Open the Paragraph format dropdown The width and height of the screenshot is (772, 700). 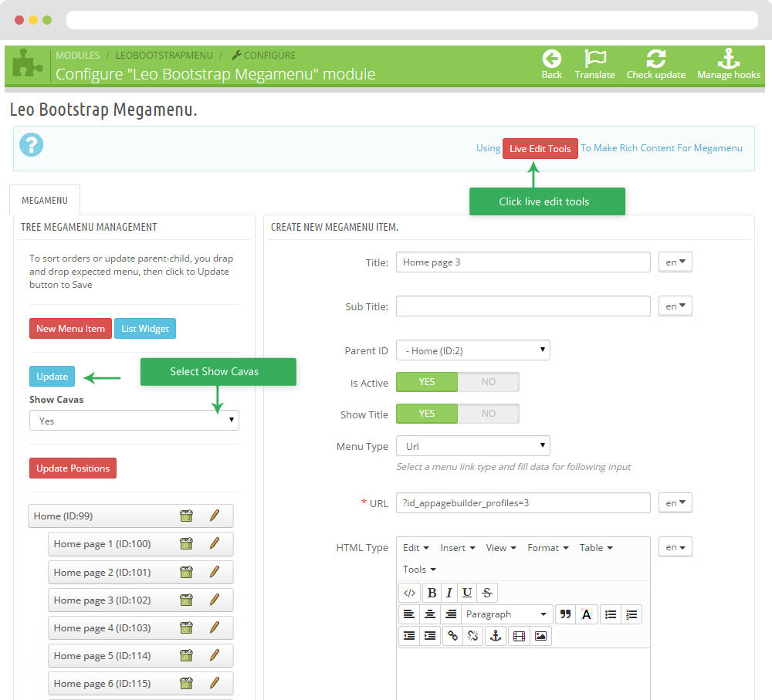point(506,614)
